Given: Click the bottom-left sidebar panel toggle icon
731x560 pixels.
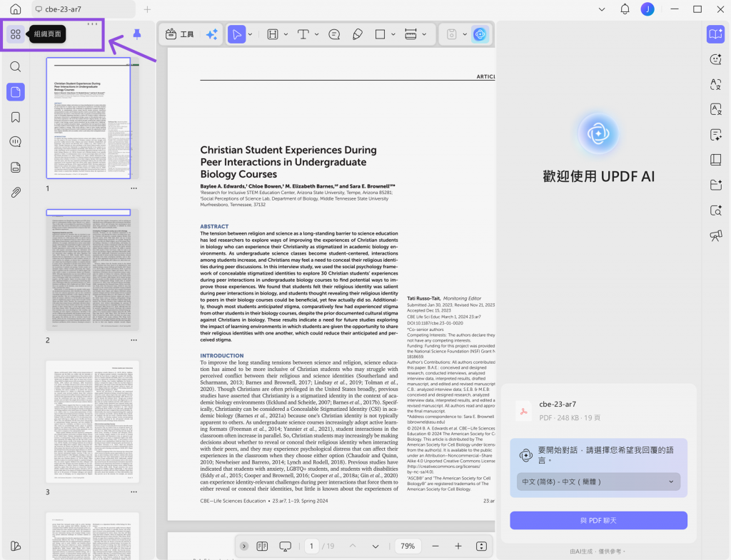Looking at the screenshot, I should click(x=16, y=546).
